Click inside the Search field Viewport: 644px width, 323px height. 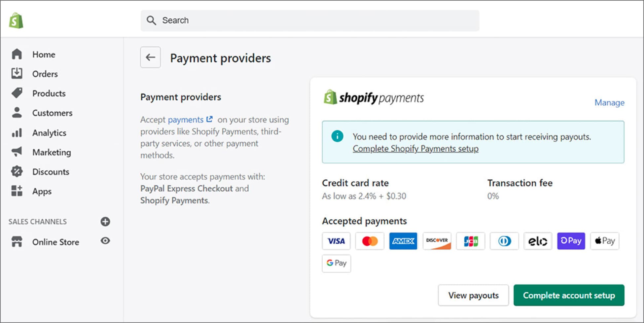[x=310, y=20]
